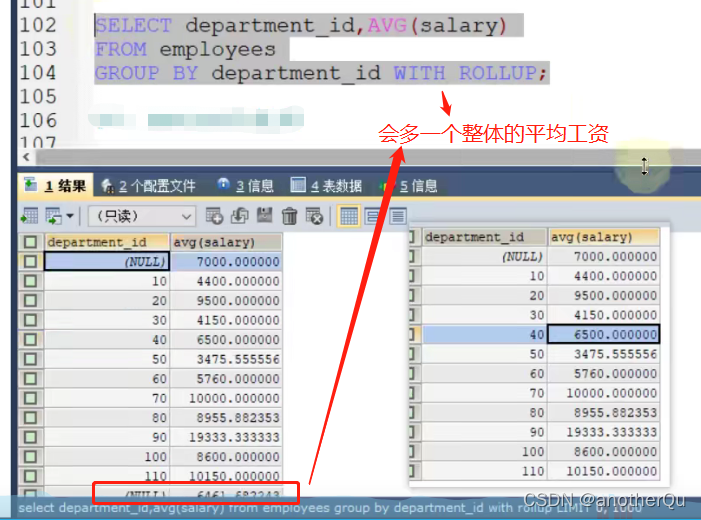Check the row for department 80
The width and height of the screenshot is (701, 520).
click(30, 418)
